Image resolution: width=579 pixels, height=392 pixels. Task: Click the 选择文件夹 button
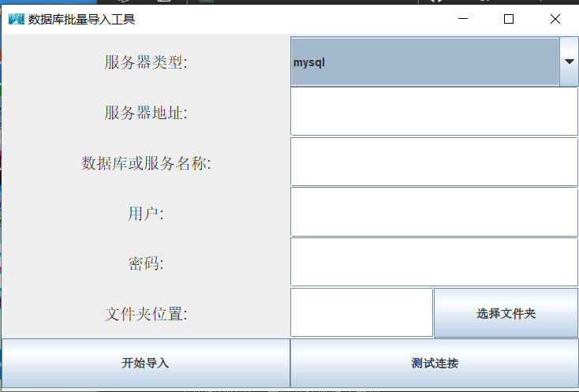click(506, 313)
